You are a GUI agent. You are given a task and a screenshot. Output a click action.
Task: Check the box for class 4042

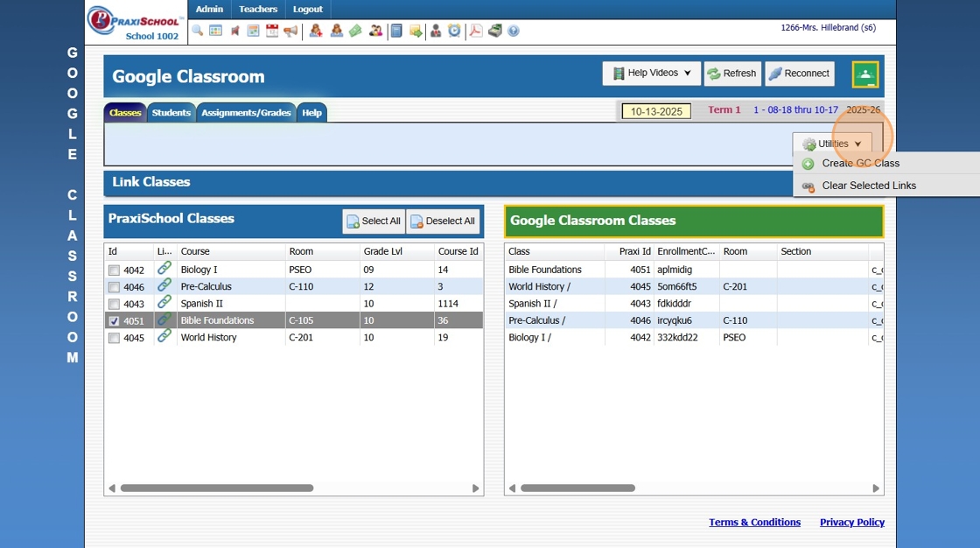[x=114, y=270]
